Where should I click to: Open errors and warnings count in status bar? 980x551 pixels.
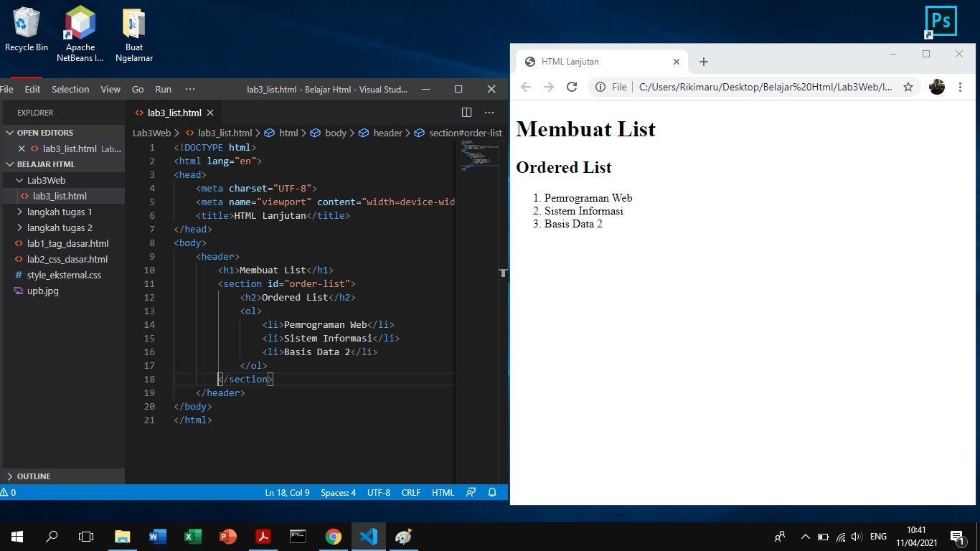(9, 493)
